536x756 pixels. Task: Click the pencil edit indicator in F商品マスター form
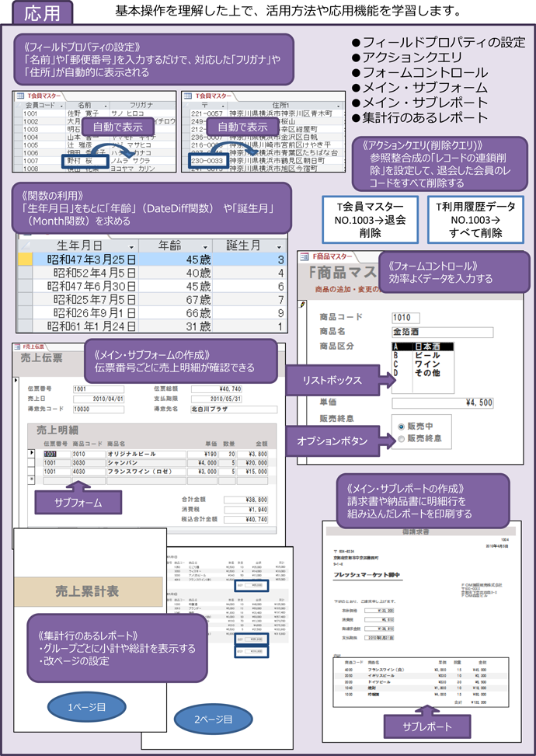pyautogui.click(x=302, y=305)
